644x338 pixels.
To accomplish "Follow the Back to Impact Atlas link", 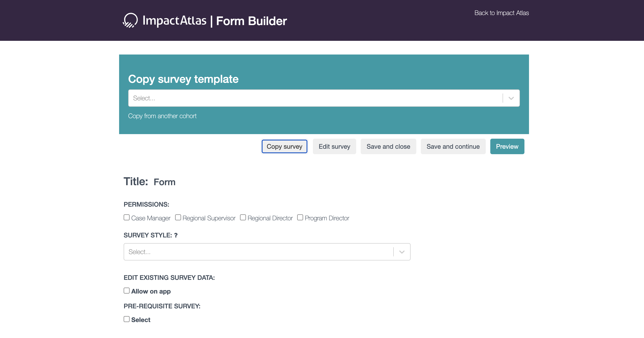I will (x=501, y=13).
